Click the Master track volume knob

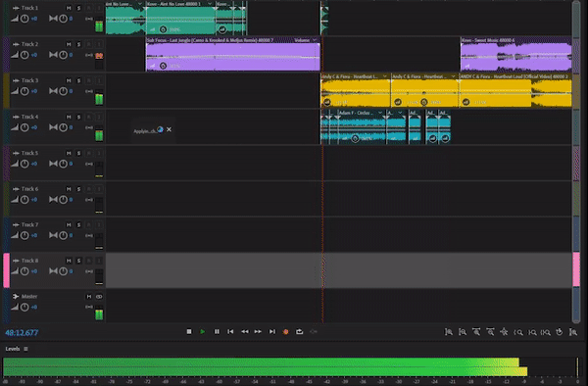coord(24,307)
